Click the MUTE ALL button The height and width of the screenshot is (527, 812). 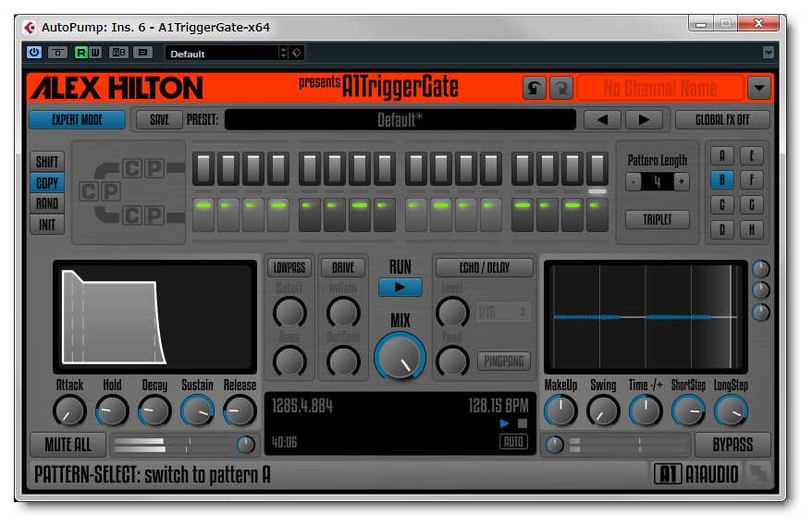coord(68,445)
